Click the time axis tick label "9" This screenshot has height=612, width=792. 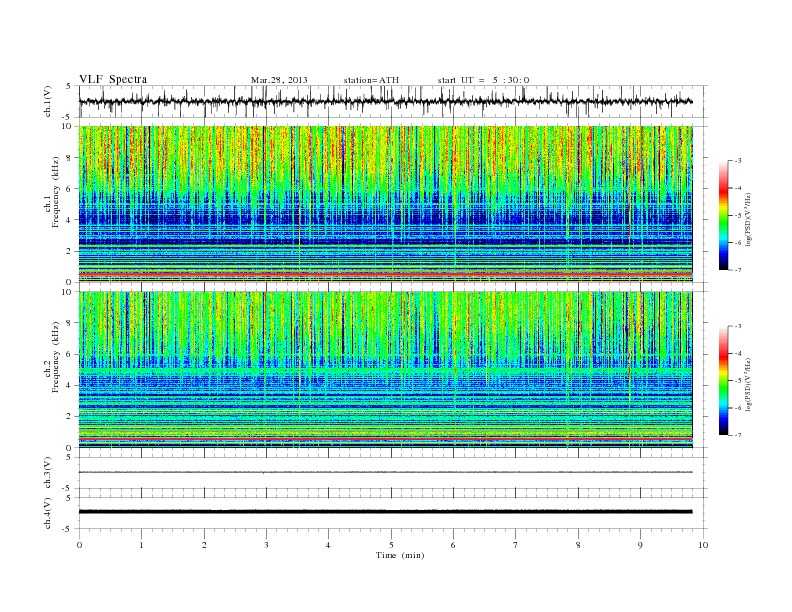tap(640, 545)
